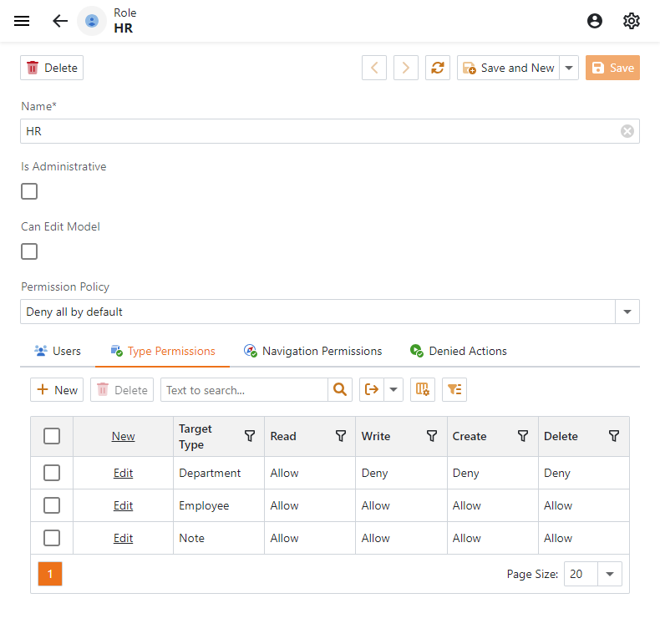Go back with the left arrow icon
Image resolution: width=660 pixels, height=644 pixels.
point(60,21)
